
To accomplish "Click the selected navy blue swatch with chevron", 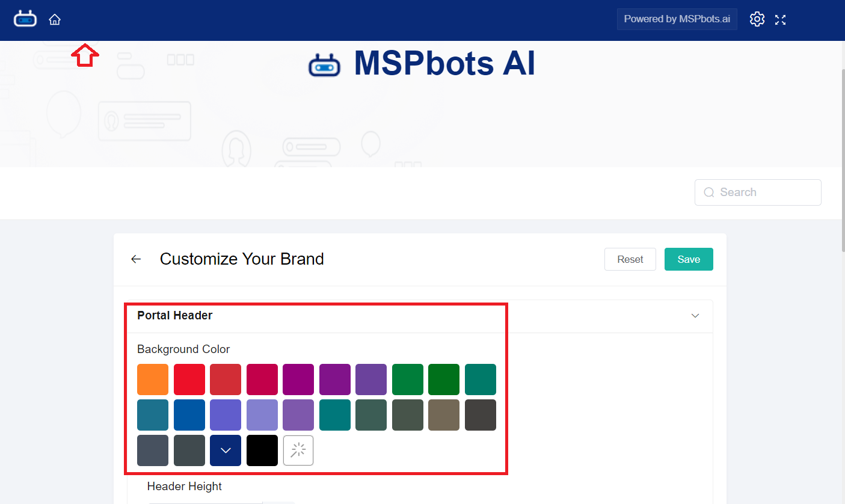I will [x=226, y=450].
